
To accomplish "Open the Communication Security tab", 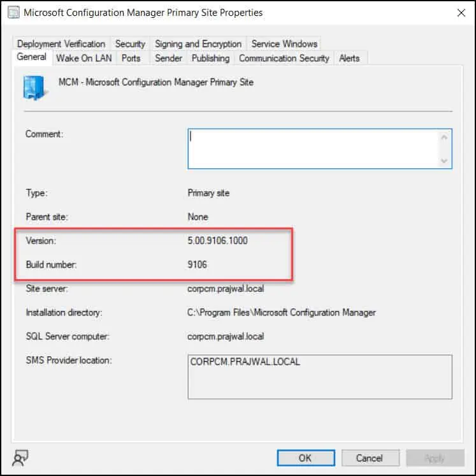I will coord(284,58).
